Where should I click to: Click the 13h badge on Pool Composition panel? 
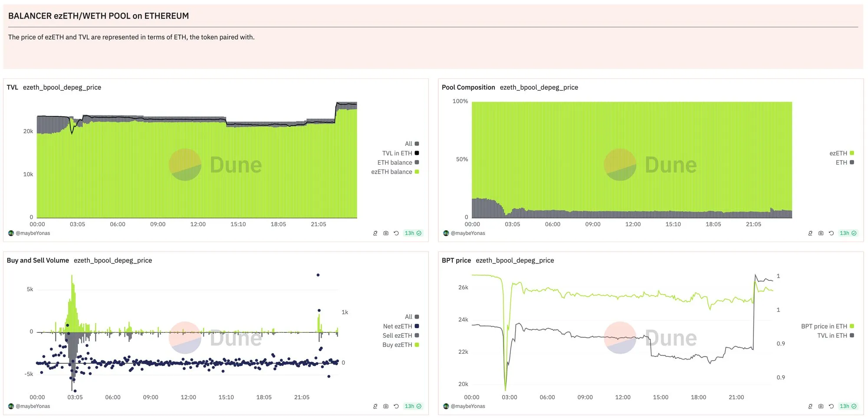point(848,233)
